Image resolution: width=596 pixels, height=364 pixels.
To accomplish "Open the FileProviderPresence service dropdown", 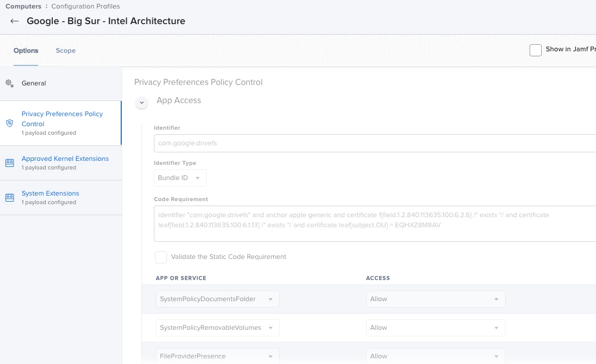I will pos(217,356).
